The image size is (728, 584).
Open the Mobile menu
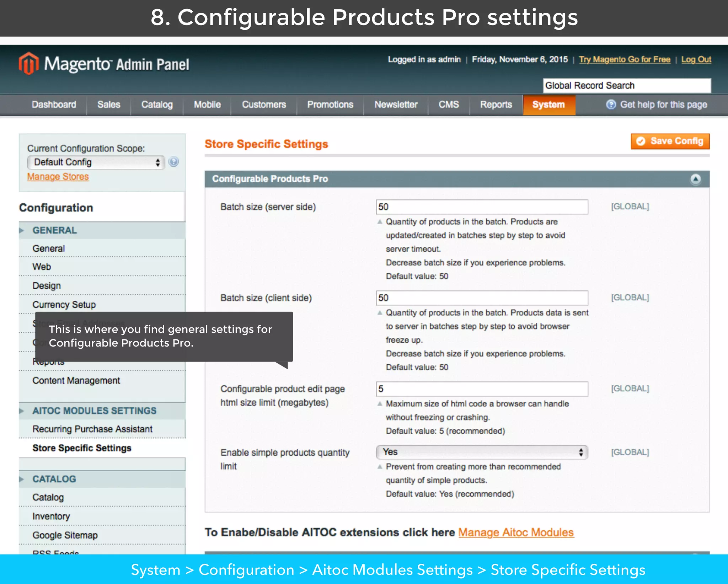coord(207,105)
